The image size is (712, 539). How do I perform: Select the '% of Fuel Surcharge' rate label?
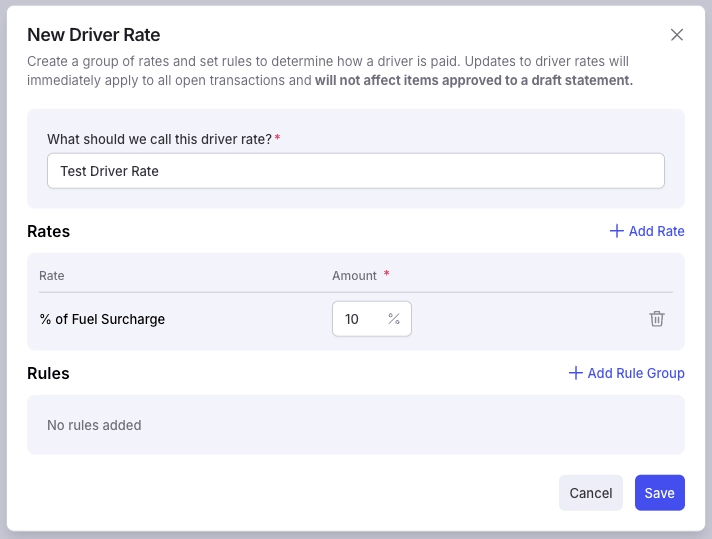pyautogui.click(x=102, y=319)
